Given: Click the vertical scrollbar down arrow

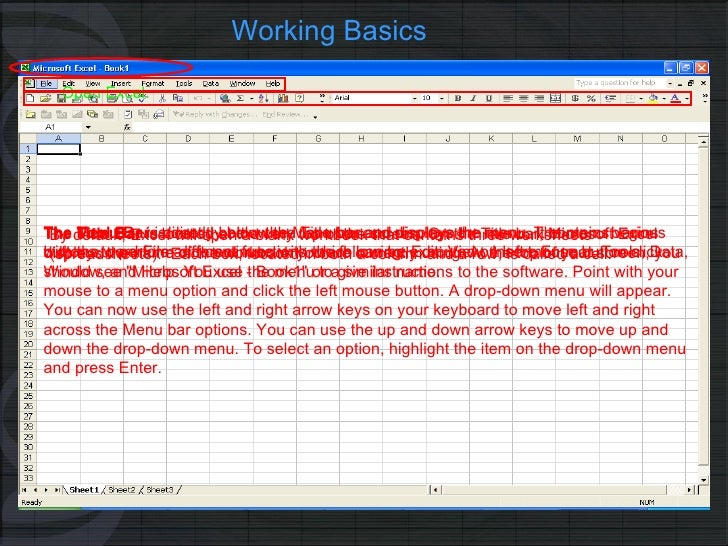Looking at the screenshot, I should point(703,480).
